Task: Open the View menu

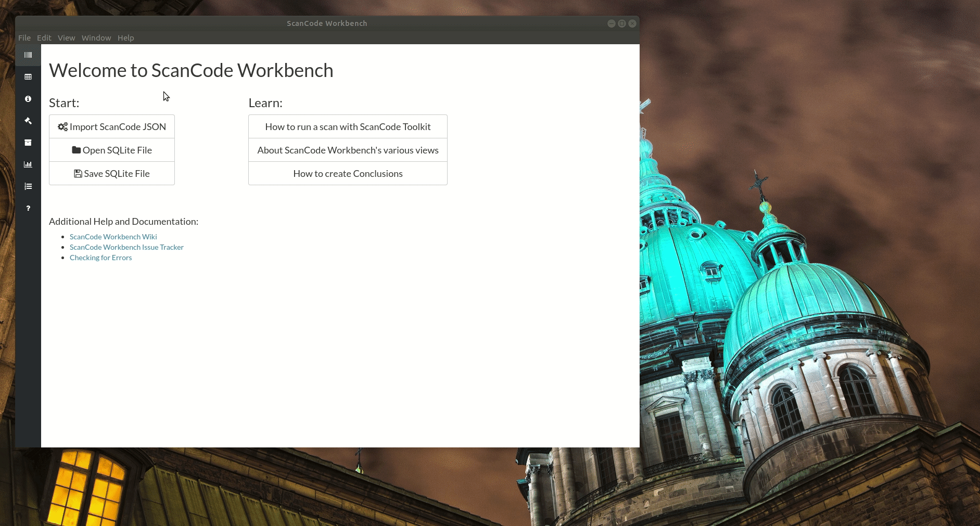Action: [x=67, y=38]
